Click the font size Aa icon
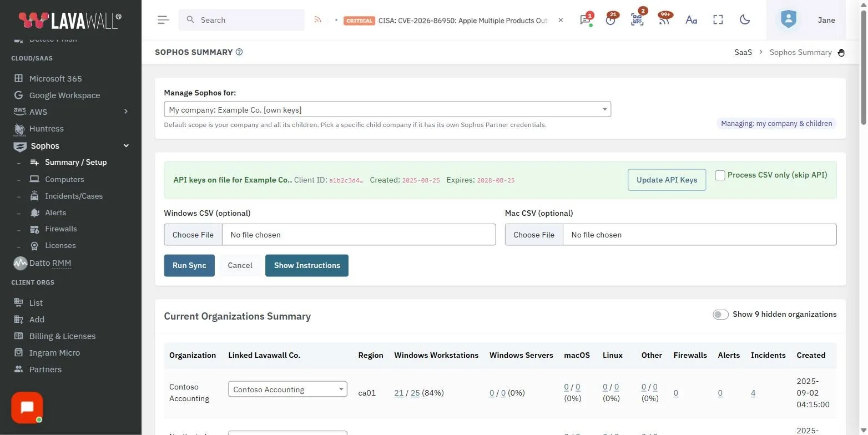This screenshot has width=868, height=435. click(691, 20)
